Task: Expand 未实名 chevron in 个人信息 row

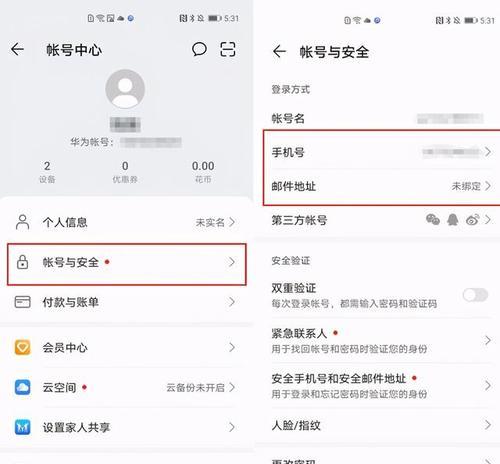Action: coord(232,222)
